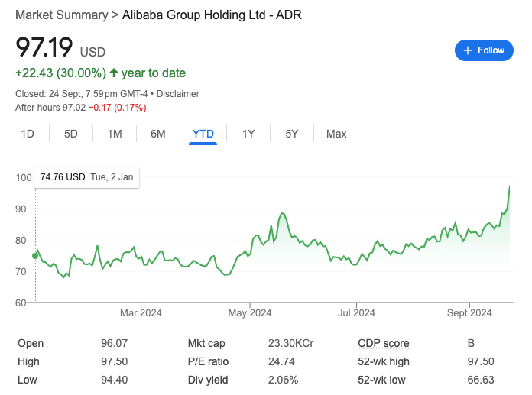Click the CDP score label
The width and height of the screenshot is (532, 395).
383,343
